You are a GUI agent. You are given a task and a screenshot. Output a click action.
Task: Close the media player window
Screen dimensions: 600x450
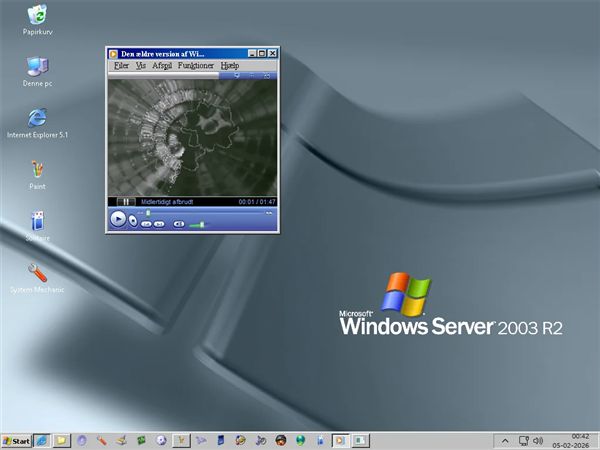click(272, 54)
